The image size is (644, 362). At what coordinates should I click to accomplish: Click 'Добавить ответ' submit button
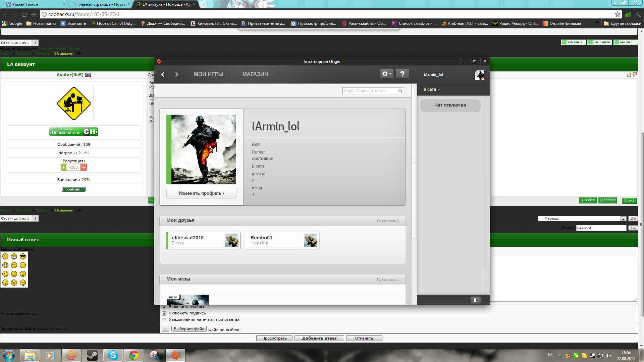coord(319,338)
